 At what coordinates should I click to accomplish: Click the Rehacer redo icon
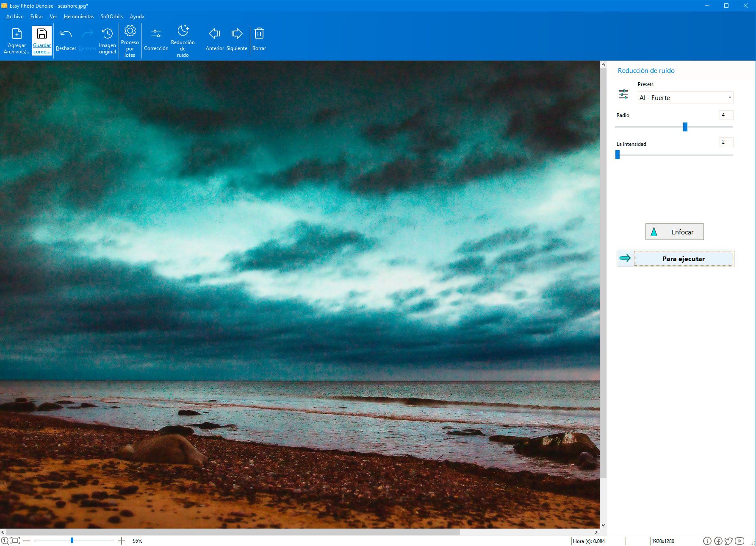point(88,34)
